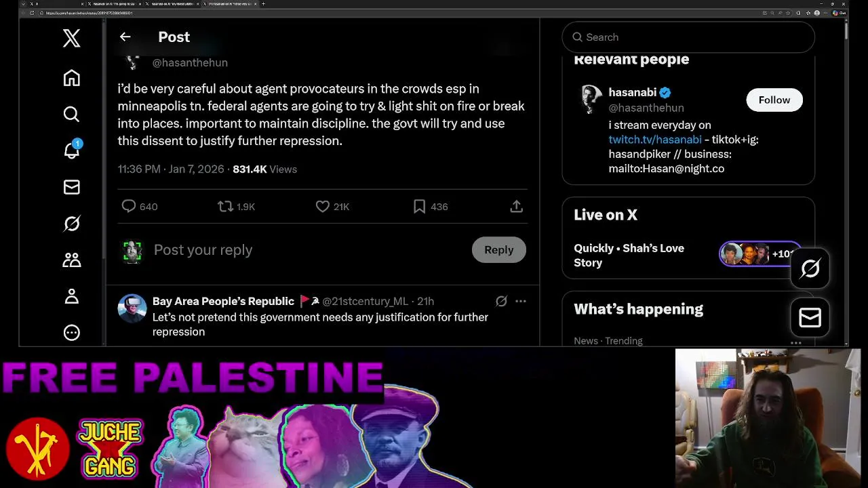This screenshot has width=868, height=488.
Task: Toggle like on the post with 21K likes
Action: pos(323,206)
